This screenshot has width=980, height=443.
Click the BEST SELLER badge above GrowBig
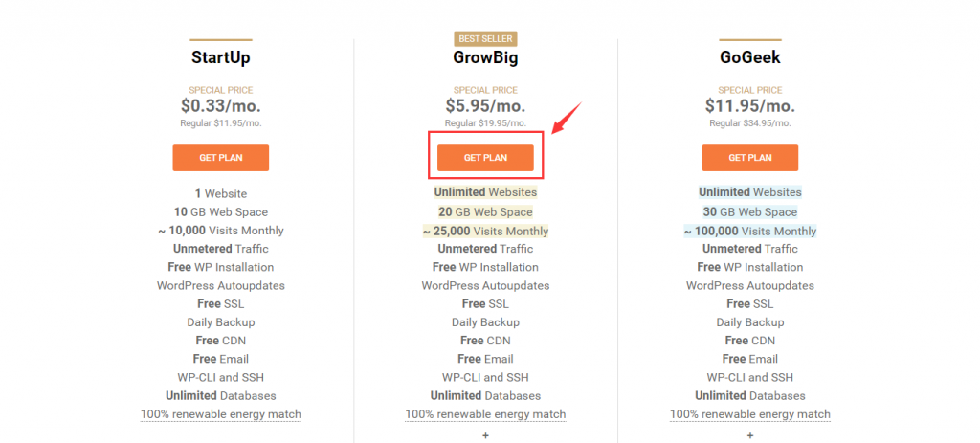click(x=485, y=39)
